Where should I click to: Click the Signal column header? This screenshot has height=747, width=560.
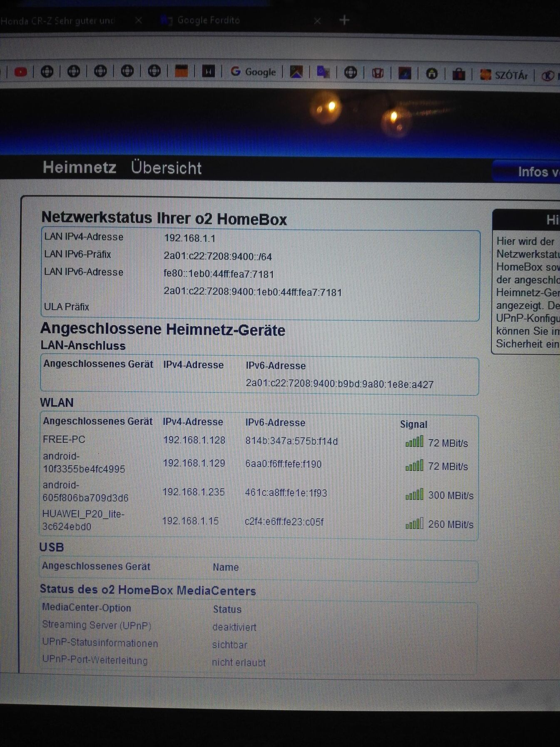[x=414, y=424]
